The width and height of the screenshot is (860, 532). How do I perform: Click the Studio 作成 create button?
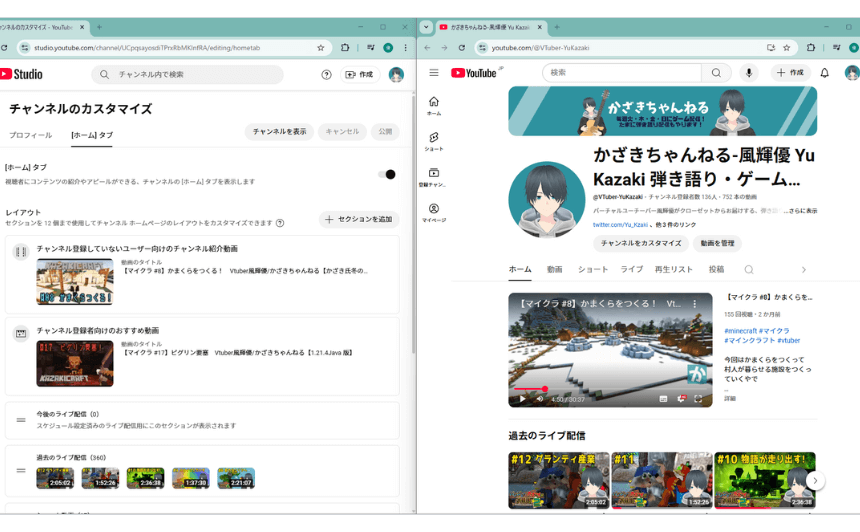pyautogui.click(x=359, y=75)
